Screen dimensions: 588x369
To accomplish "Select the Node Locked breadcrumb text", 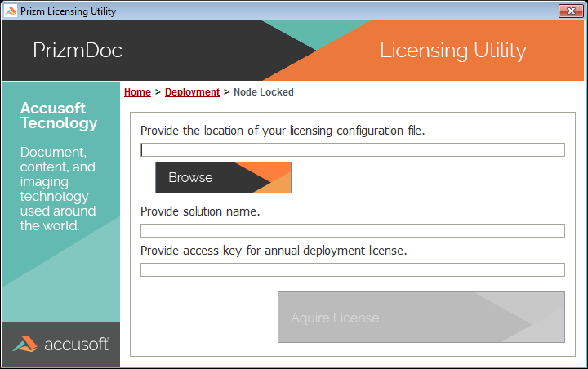I will (263, 92).
